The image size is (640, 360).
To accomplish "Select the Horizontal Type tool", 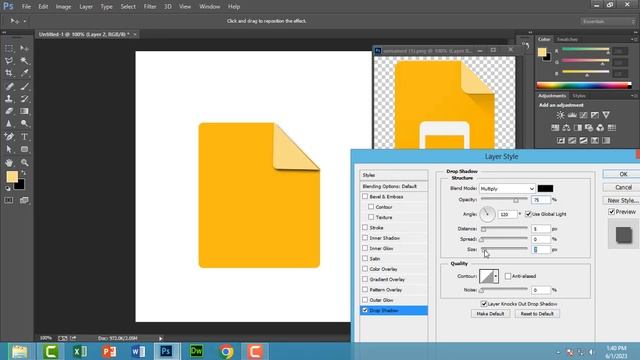I will tap(24, 137).
